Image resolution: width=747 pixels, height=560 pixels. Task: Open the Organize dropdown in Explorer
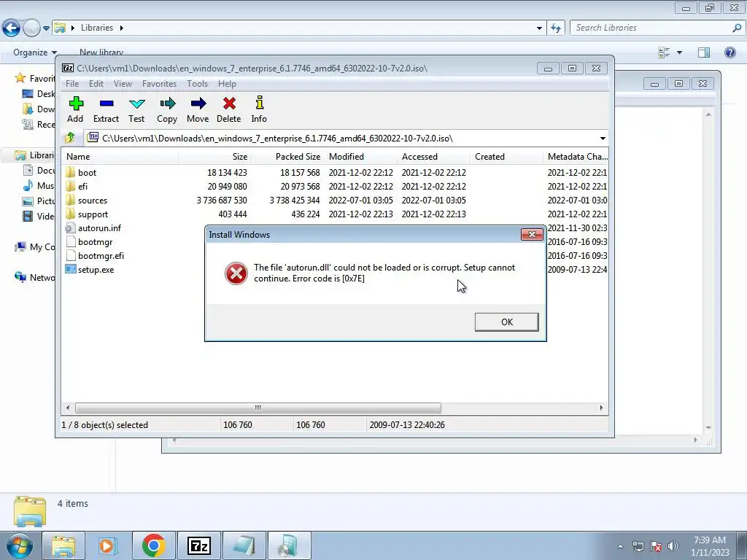[x=35, y=52]
